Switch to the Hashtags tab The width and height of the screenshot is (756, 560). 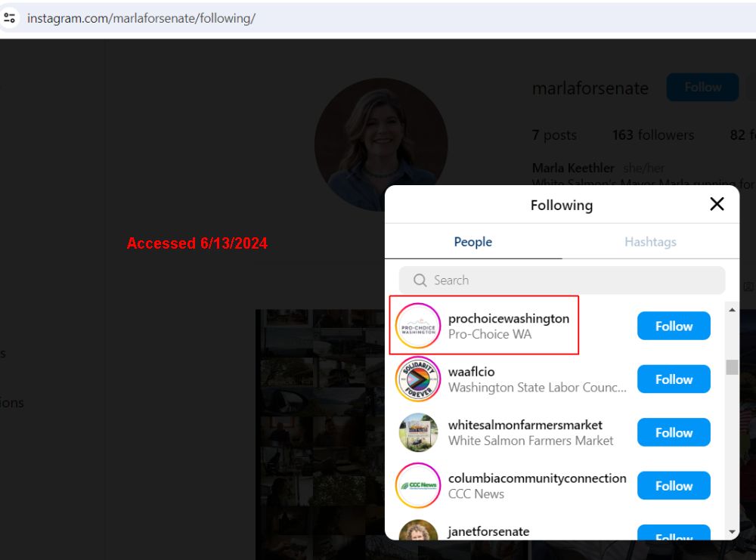tap(650, 242)
